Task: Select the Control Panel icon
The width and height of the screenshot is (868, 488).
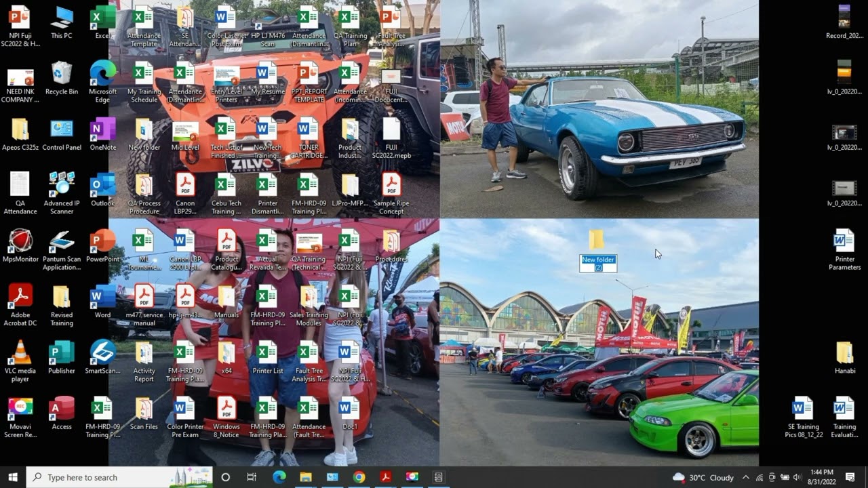Action: (62, 134)
